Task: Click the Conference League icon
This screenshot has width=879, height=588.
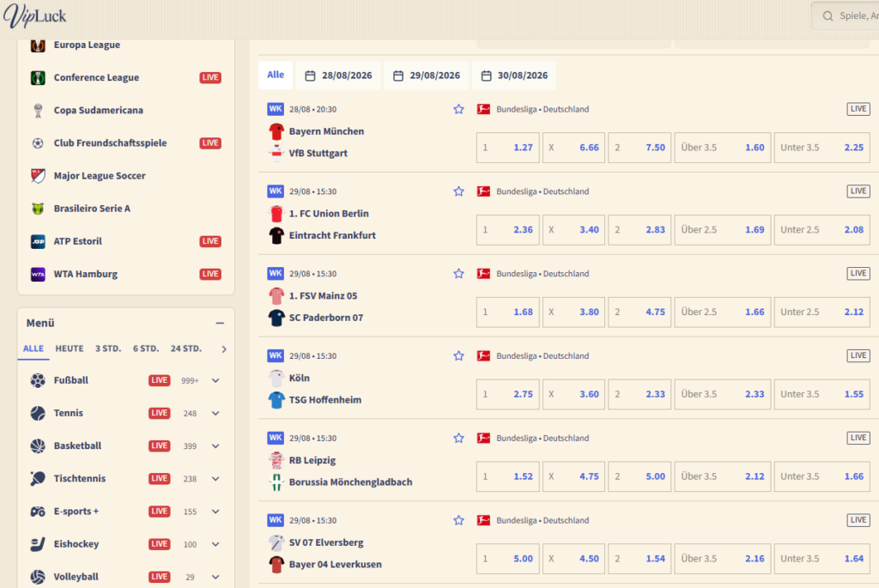Action: (x=38, y=77)
